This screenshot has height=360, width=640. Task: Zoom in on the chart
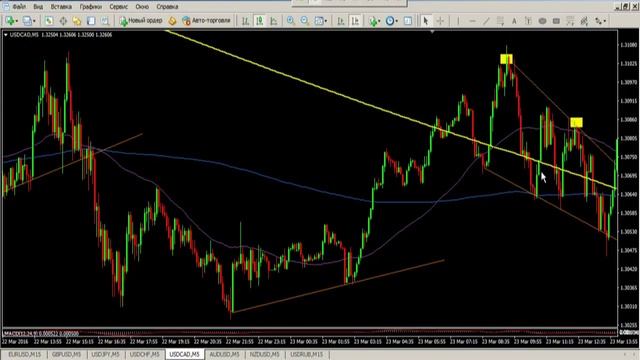tap(291, 21)
